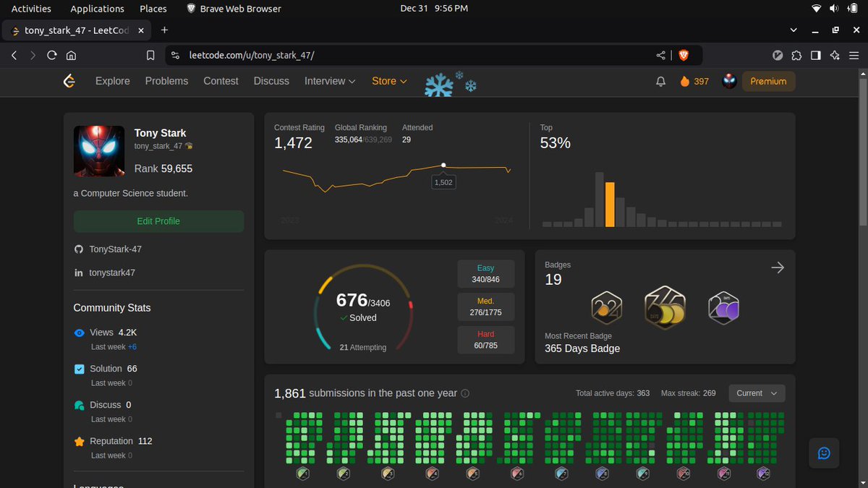The height and width of the screenshot is (488, 868).
Task: Open the Contest nav item
Action: click(x=221, y=81)
